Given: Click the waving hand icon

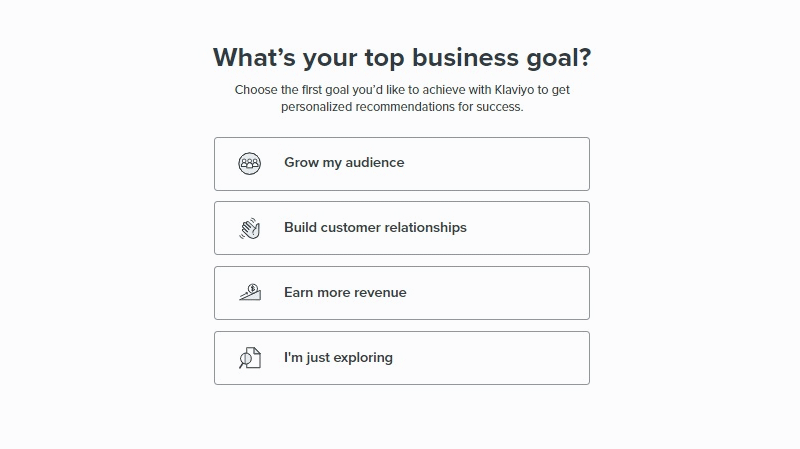Looking at the screenshot, I should tap(250, 228).
